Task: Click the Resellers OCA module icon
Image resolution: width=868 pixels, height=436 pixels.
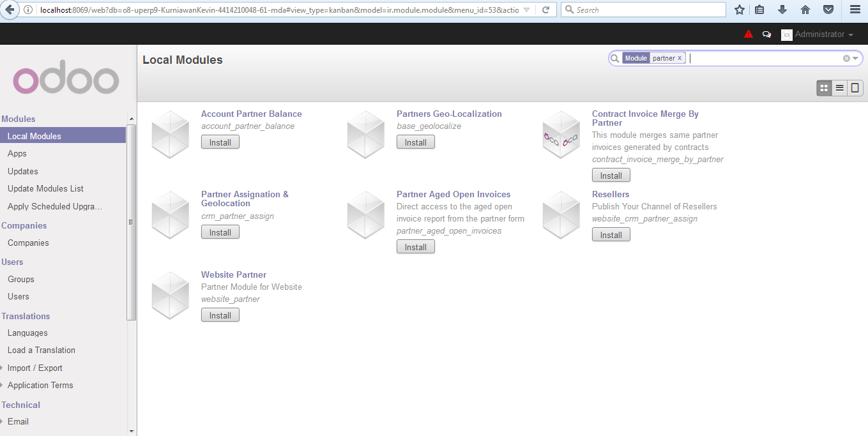Action: coord(561,214)
